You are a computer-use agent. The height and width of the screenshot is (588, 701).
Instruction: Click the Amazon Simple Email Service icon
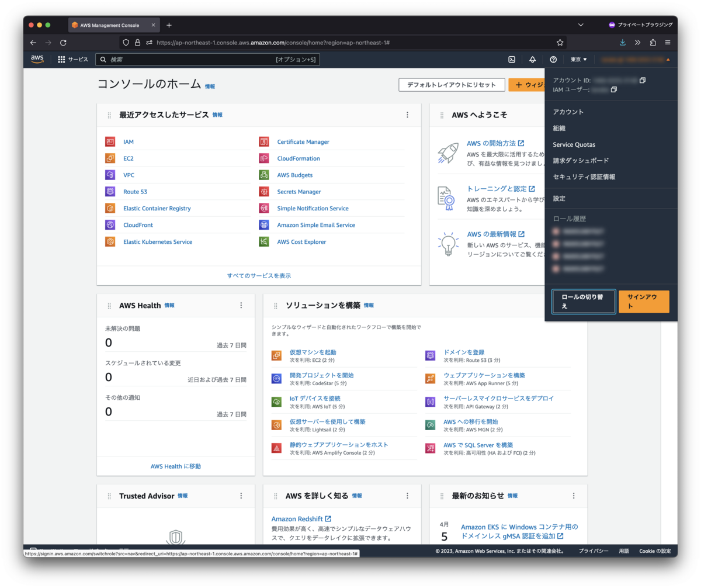(x=264, y=225)
